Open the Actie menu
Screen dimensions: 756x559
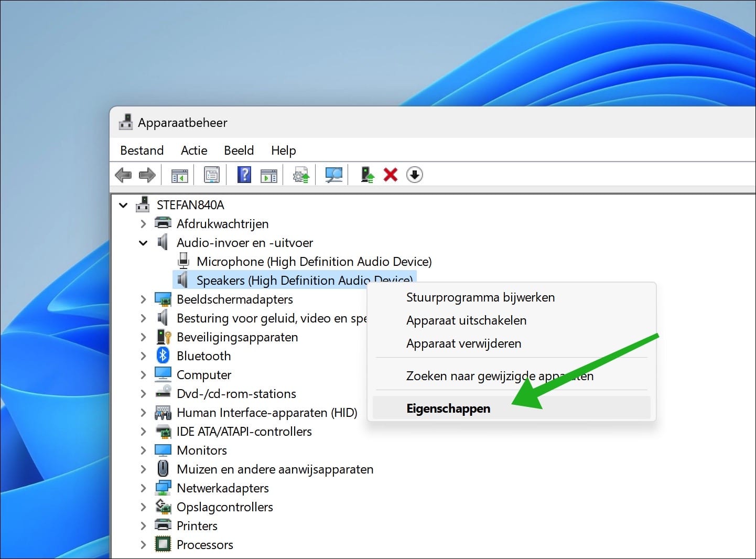pyautogui.click(x=193, y=150)
